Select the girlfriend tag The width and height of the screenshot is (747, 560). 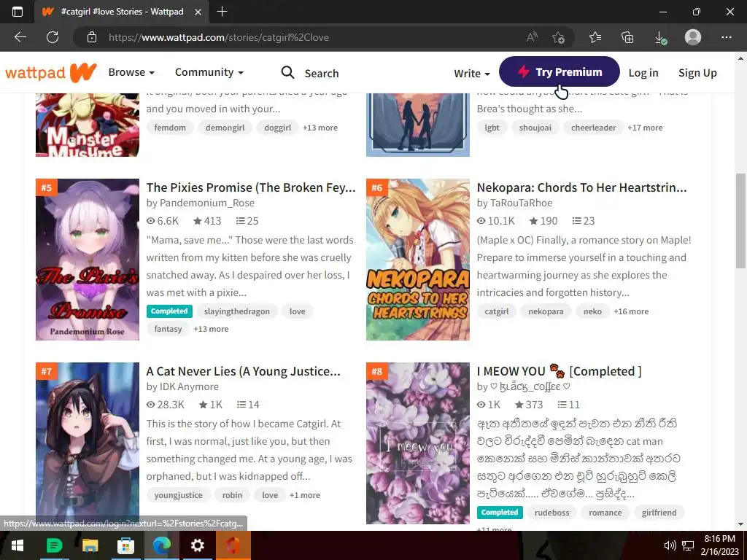tap(659, 513)
